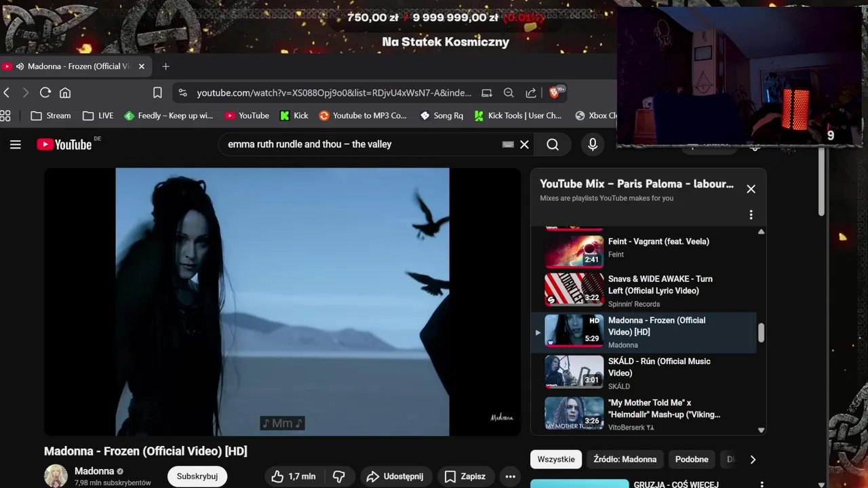The width and height of the screenshot is (868, 488).
Task: Reload the current page
Action: 45,93
